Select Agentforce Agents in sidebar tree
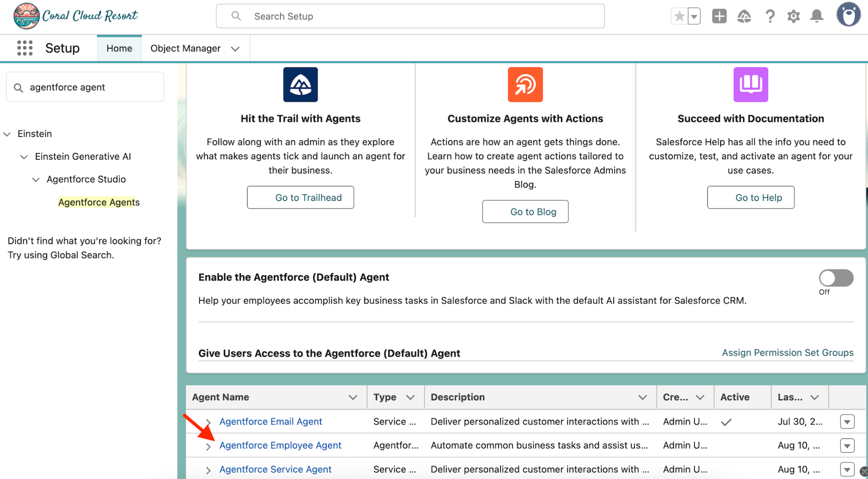This screenshot has height=479, width=868. [99, 202]
